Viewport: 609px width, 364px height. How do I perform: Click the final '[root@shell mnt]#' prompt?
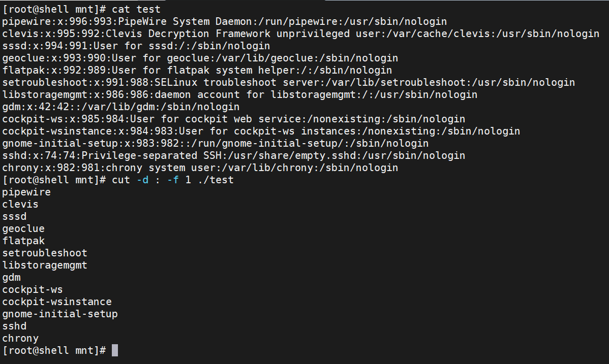pyautogui.click(x=54, y=350)
